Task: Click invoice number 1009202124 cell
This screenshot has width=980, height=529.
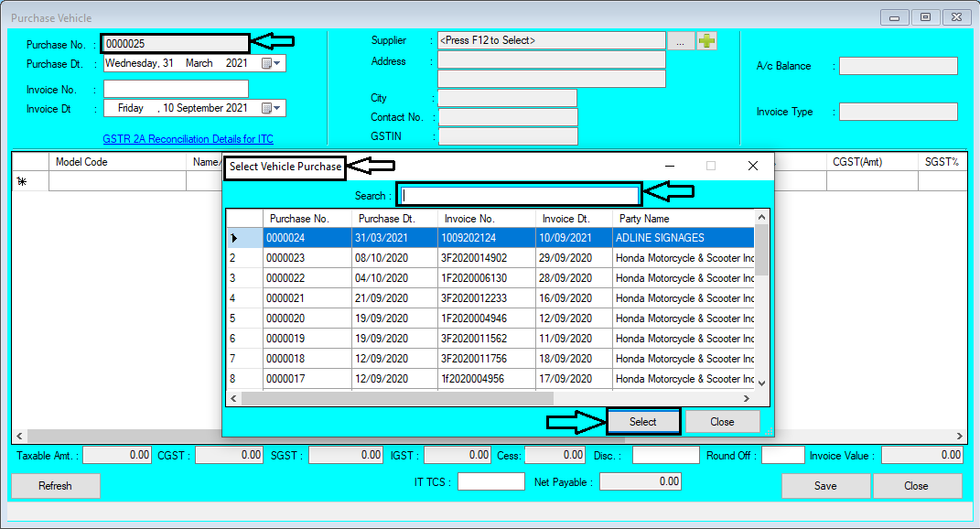Action: [486, 238]
